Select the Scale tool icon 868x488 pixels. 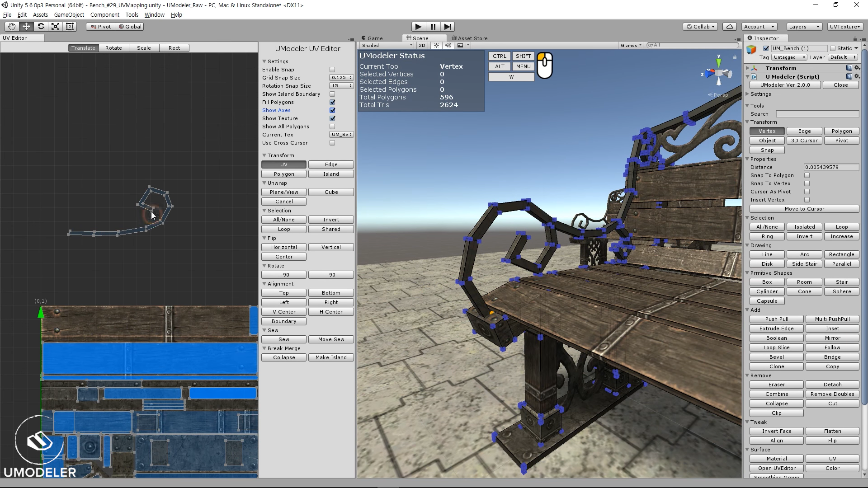55,27
